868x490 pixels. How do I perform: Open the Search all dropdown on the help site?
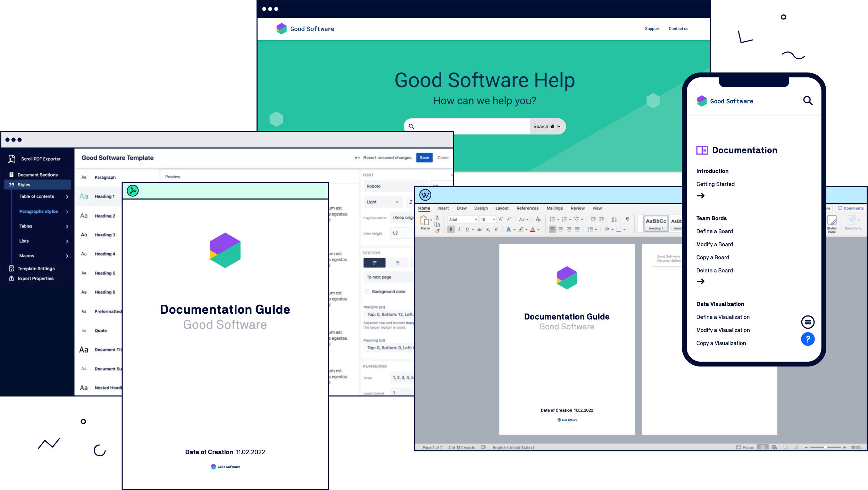point(547,126)
